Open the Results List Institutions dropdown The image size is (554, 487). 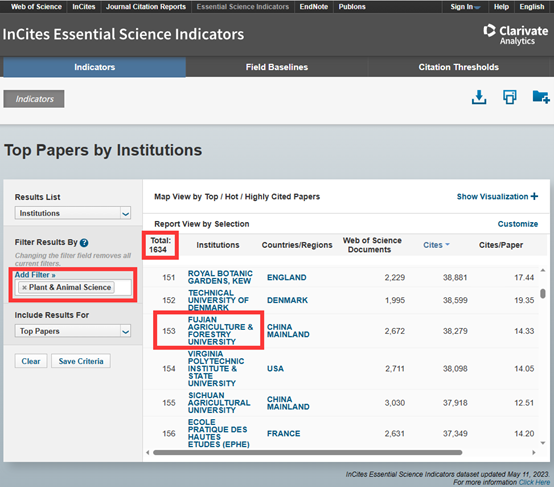(73, 213)
